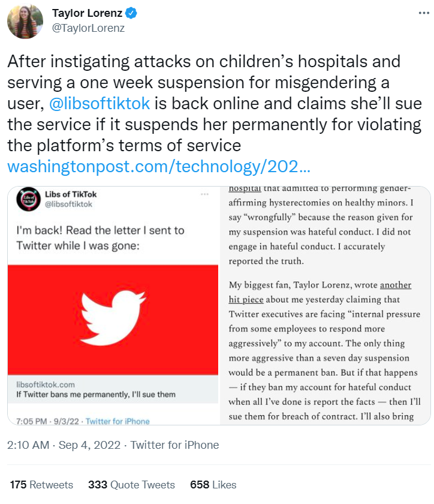
Task: Click the 2:10 AM Sep 4, 2022 timestamp
Action: coord(64,445)
